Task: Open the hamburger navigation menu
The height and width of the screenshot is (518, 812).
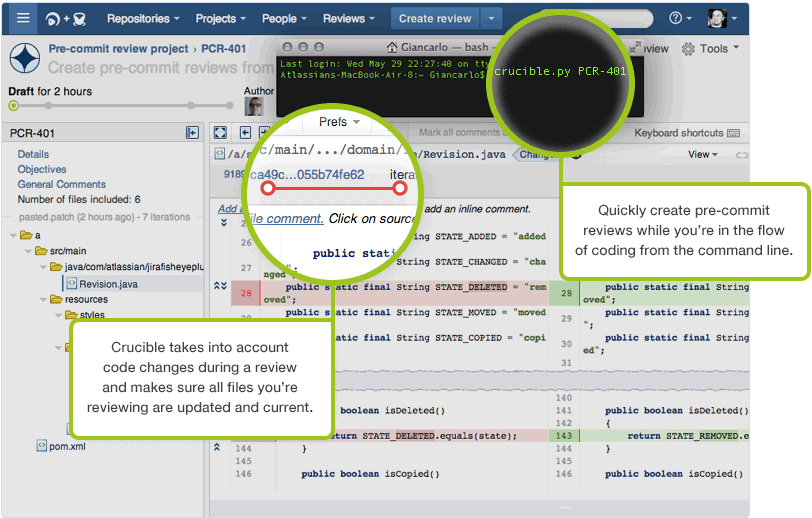Action: click(22, 18)
